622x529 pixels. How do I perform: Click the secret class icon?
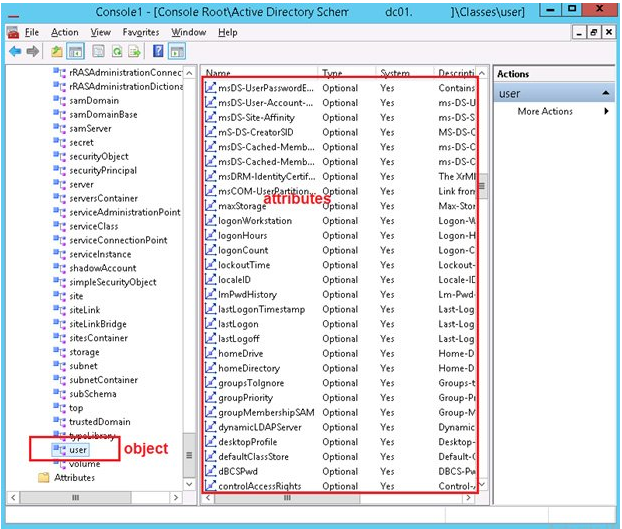60,142
